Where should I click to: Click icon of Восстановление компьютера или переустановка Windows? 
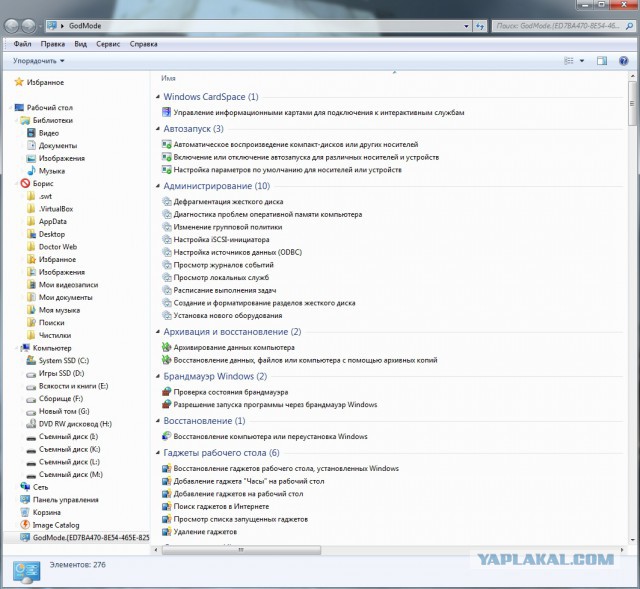pyautogui.click(x=166, y=436)
